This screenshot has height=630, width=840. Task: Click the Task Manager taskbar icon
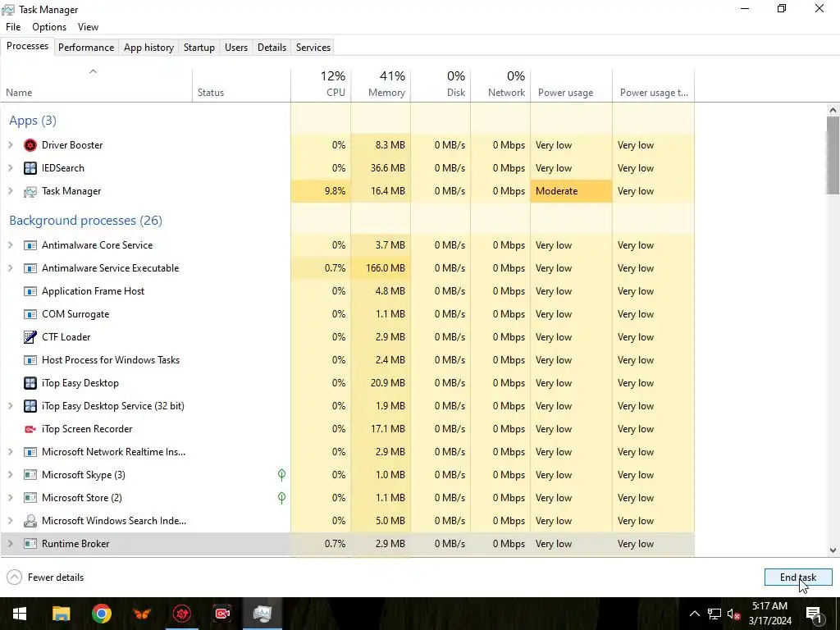point(262,614)
